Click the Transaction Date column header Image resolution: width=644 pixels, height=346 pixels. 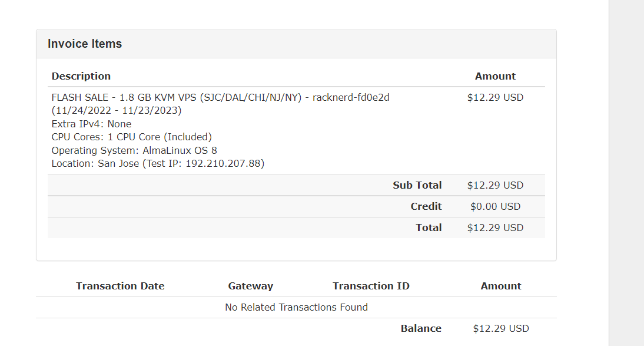click(120, 286)
